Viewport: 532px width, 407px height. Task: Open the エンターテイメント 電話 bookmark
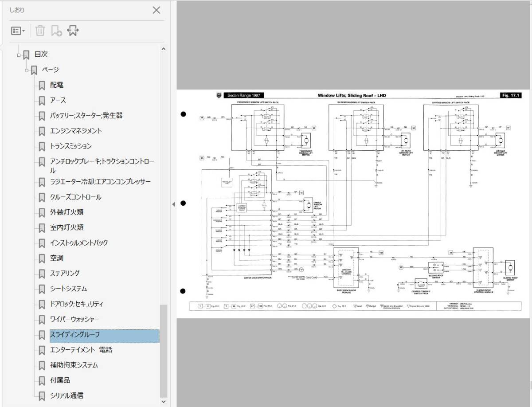tap(81, 350)
